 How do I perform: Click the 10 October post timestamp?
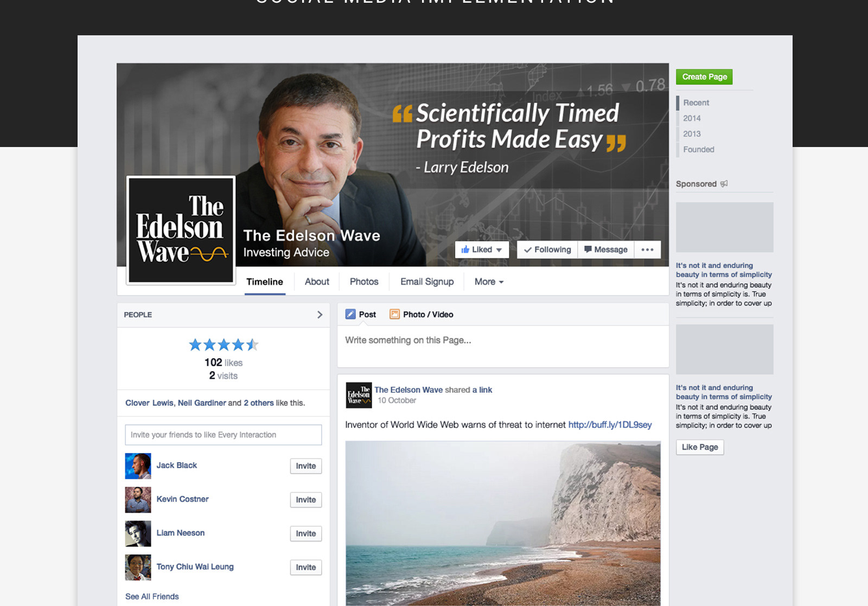click(397, 400)
